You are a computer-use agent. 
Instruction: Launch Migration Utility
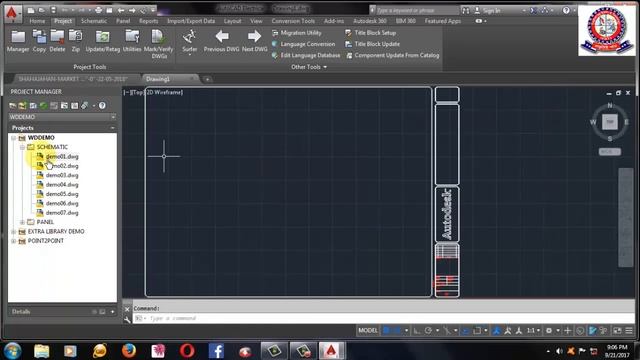[x=297, y=33]
